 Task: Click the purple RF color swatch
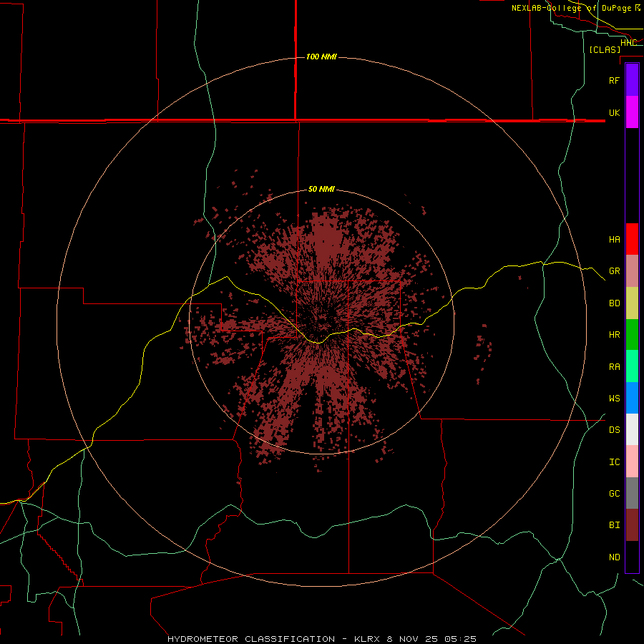pos(632,79)
